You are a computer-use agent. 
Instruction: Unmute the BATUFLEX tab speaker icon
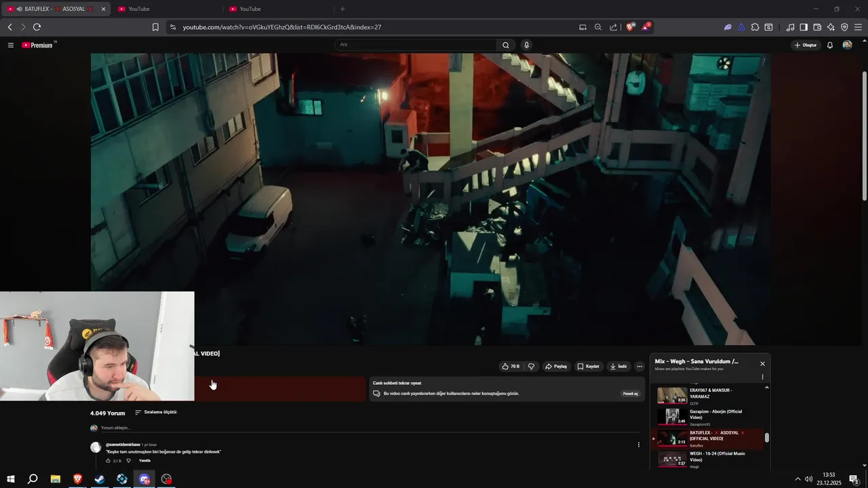19,9
